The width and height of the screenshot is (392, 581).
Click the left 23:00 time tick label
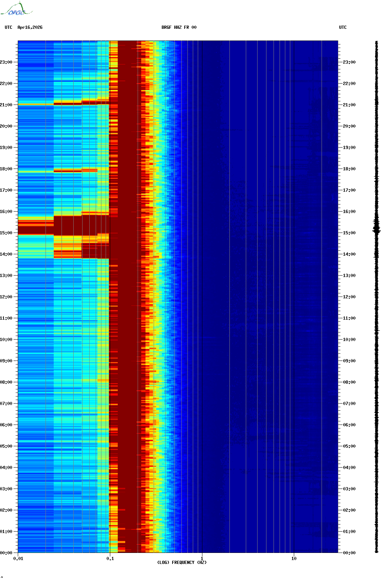[6, 62]
